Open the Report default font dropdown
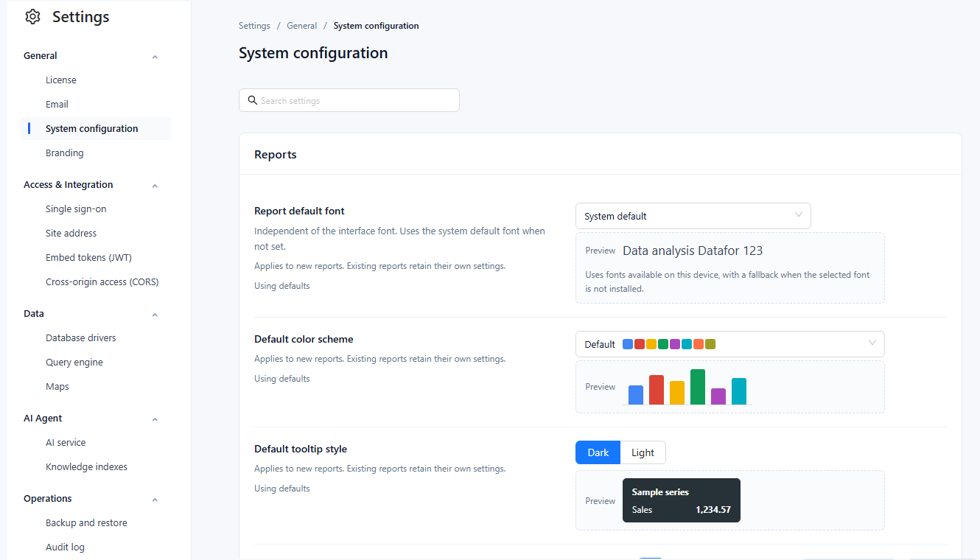 pos(693,216)
